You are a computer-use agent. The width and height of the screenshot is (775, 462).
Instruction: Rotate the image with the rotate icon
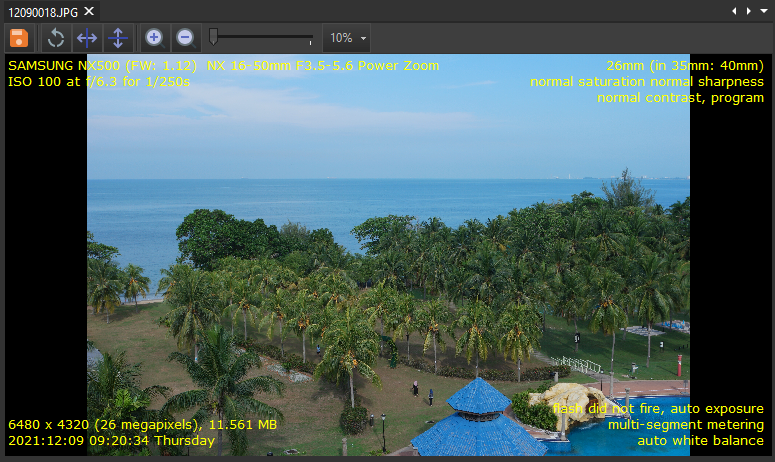tap(57, 38)
